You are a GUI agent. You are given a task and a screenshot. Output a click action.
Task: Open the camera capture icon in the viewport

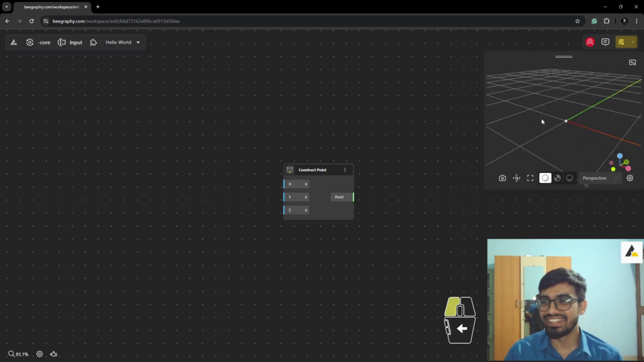coord(502,178)
